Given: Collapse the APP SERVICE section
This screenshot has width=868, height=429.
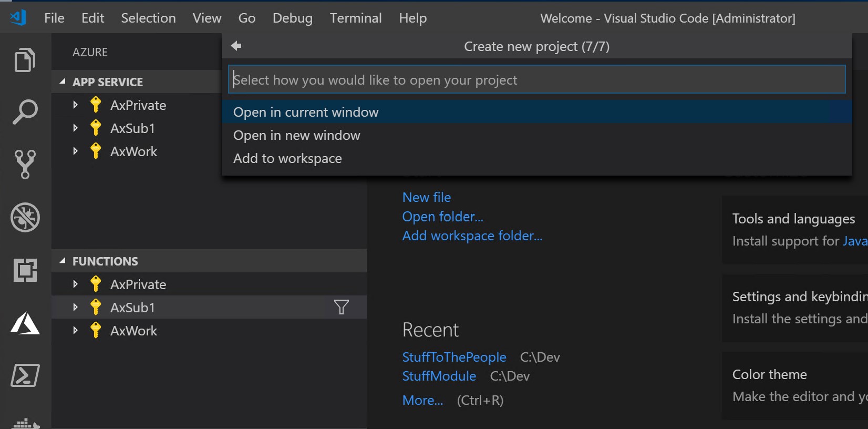Looking at the screenshot, I should click(x=63, y=81).
